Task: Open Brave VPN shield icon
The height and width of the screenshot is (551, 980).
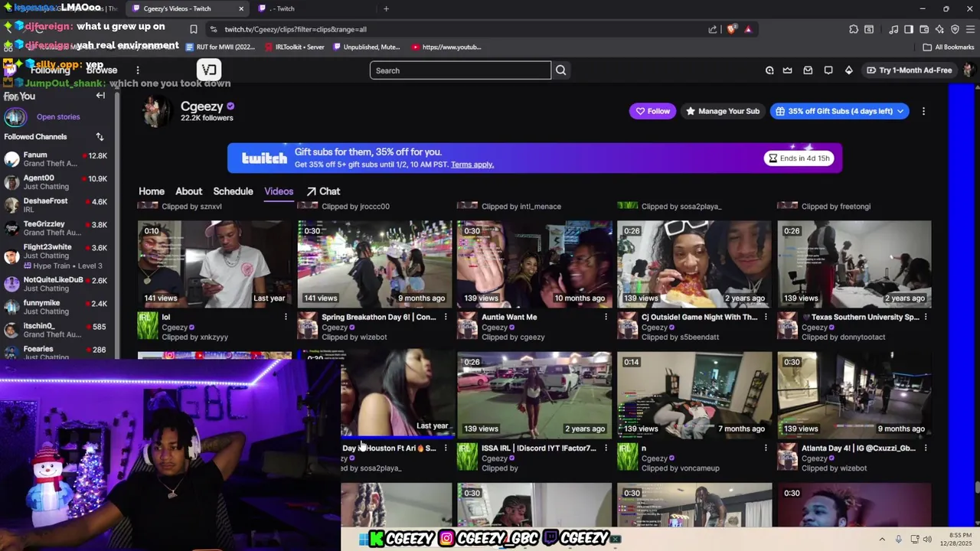Action: [x=955, y=29]
